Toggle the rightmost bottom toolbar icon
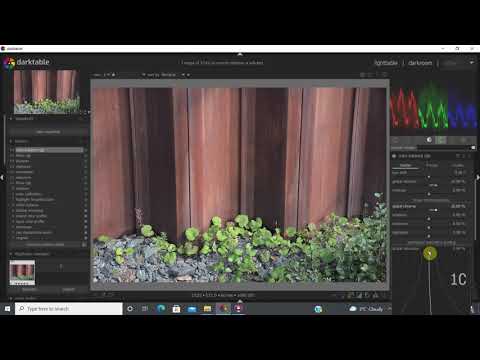 click(x=384, y=295)
